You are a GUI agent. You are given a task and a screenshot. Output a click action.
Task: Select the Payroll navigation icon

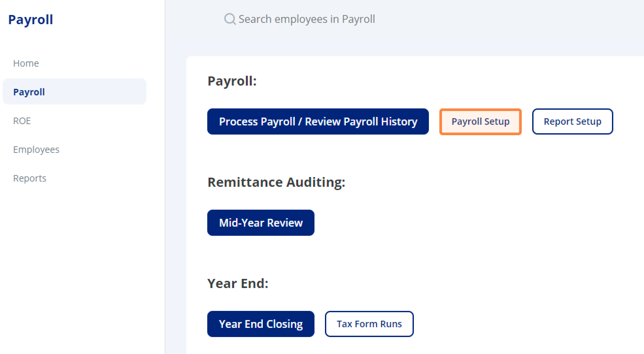pos(74,91)
